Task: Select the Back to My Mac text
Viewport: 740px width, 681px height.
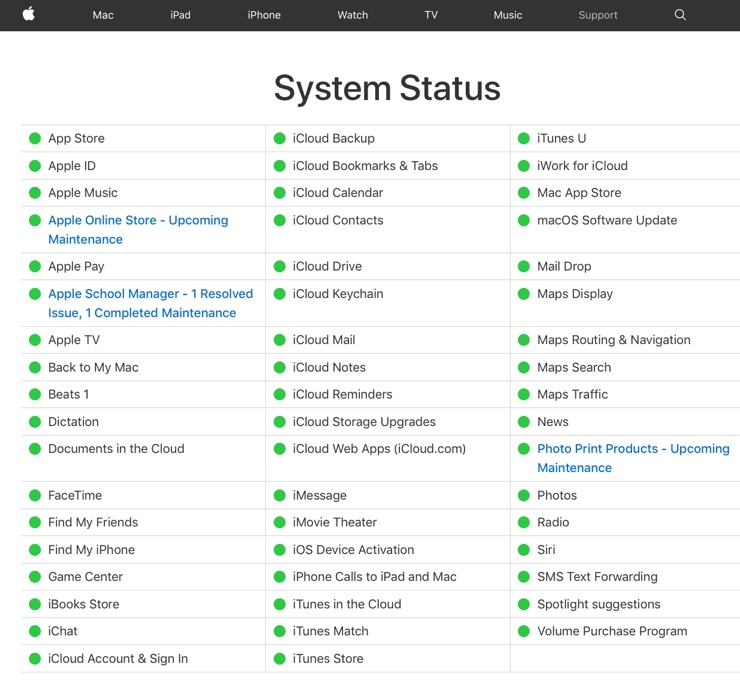Action: point(93,367)
